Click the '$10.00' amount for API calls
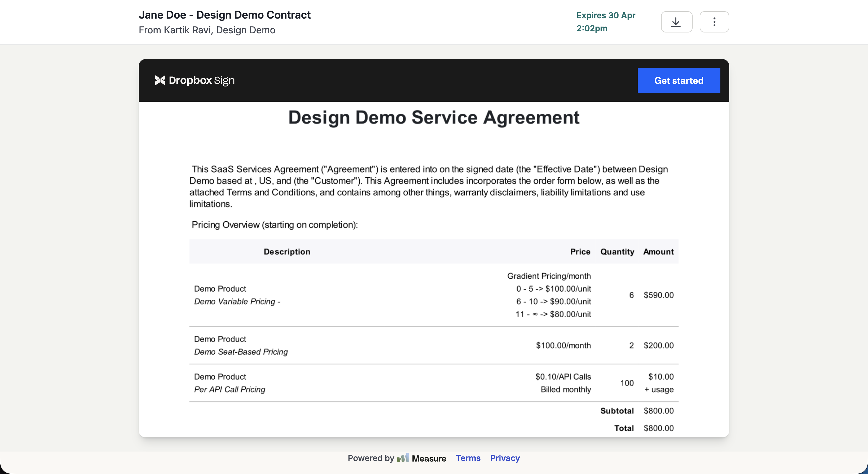The image size is (868, 474). (x=661, y=377)
